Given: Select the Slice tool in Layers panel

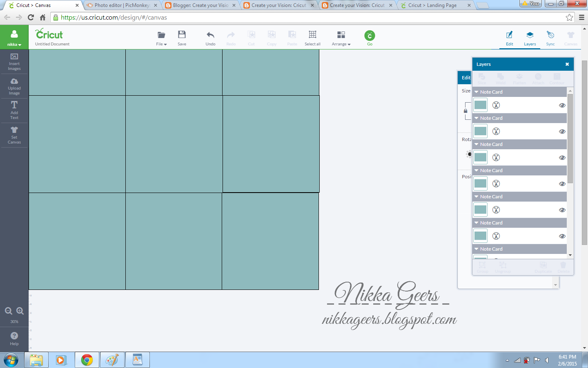Looking at the screenshot, I should tap(482, 79).
